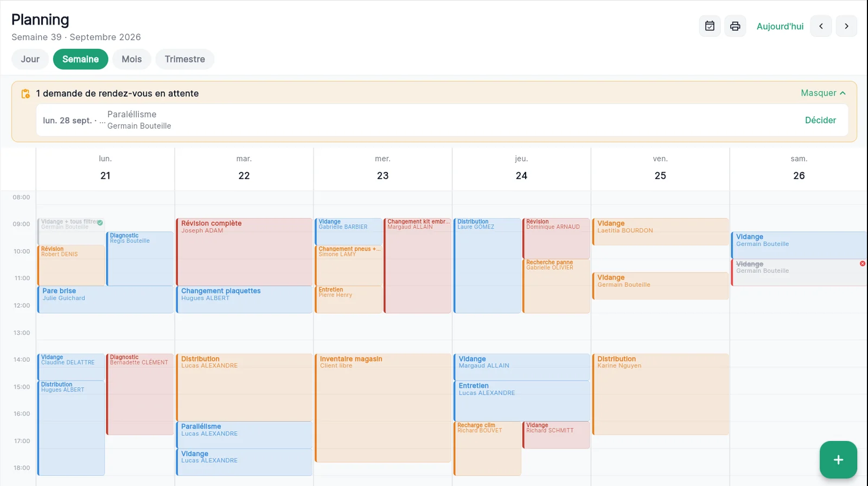
Task: Click red cancelled icon on Saturday Vidange
Action: 862,263
